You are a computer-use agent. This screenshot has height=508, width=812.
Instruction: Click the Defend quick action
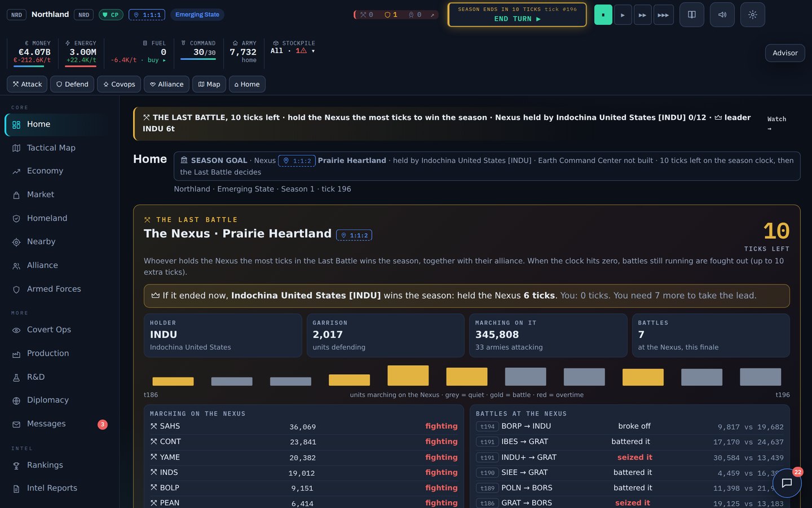(72, 84)
